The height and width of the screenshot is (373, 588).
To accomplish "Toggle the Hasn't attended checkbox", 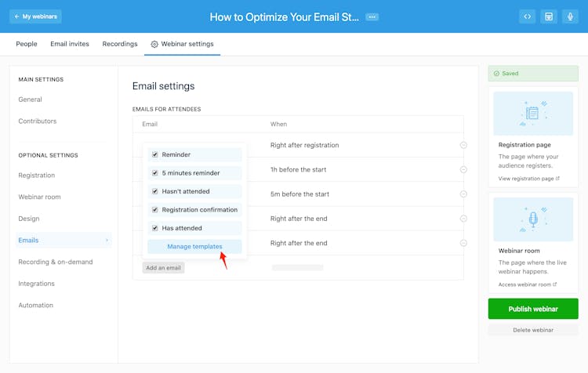I will pos(155,191).
